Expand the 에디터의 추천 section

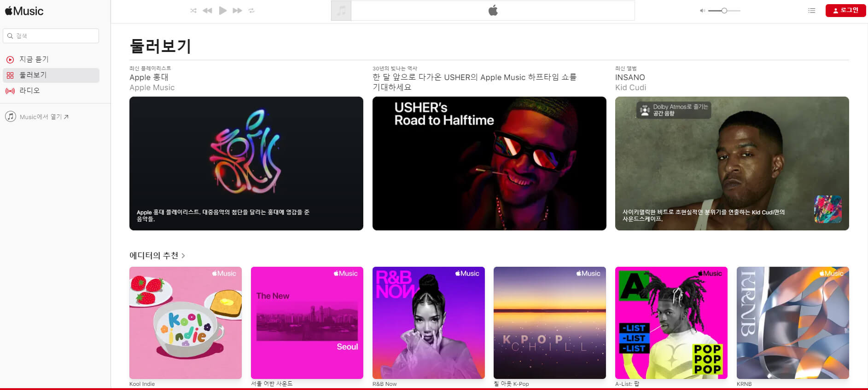(x=157, y=256)
